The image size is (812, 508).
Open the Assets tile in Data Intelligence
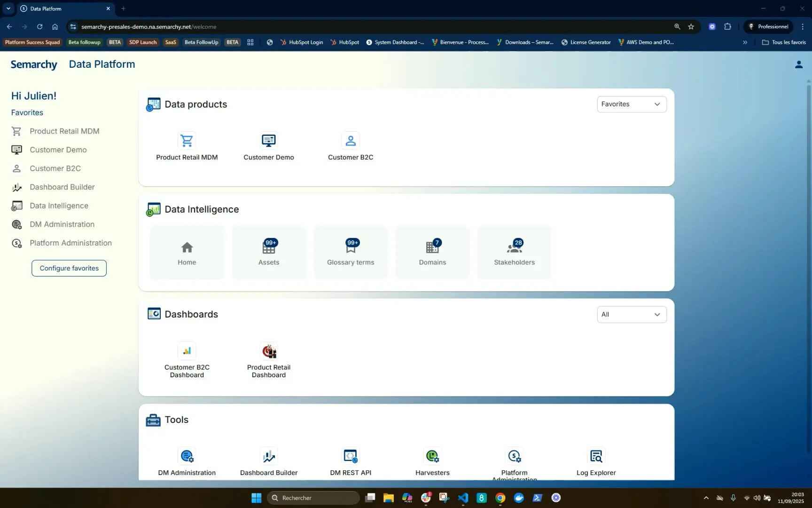[x=268, y=253]
